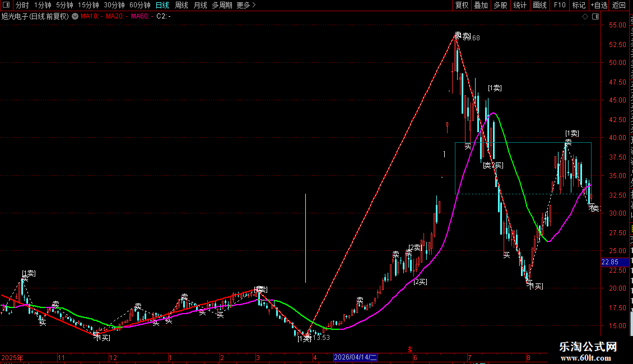Toggle the left panel icon beside 分时
Viewport: 633px width, 364px height.
coord(6,5)
